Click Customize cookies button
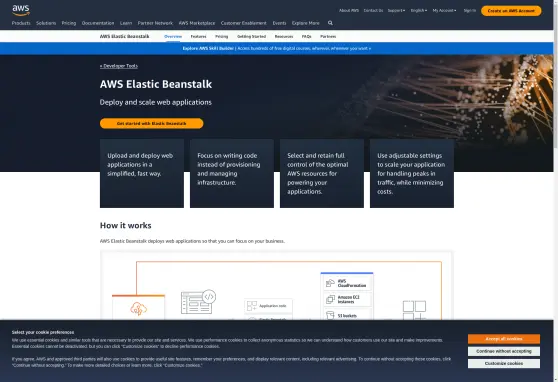The height and width of the screenshot is (382, 558). (x=504, y=363)
